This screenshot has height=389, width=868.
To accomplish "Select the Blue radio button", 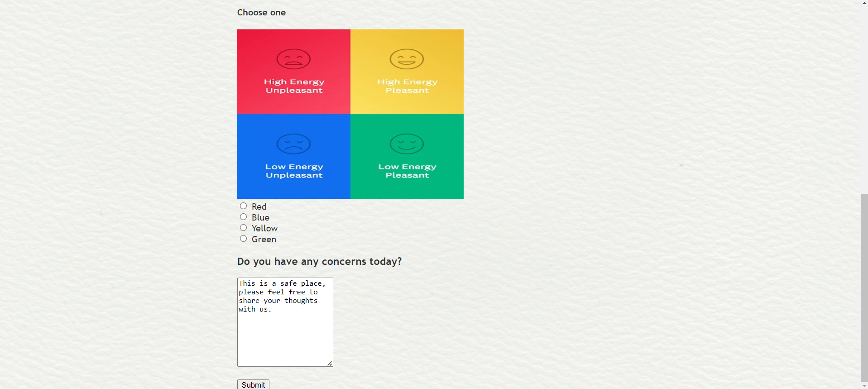I will 243,217.
